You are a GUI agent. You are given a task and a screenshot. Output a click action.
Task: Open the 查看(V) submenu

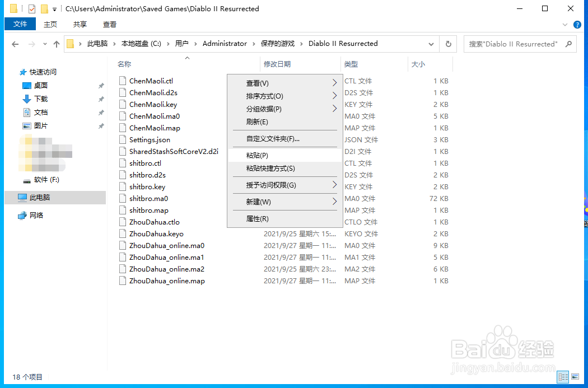coord(284,83)
